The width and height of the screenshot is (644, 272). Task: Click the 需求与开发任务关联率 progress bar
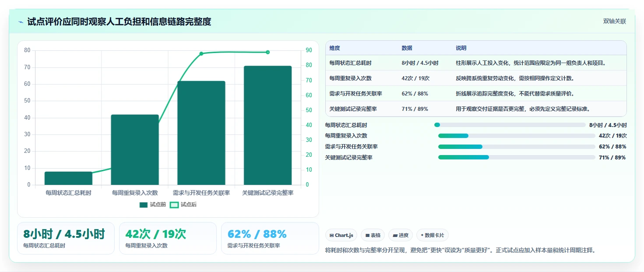pos(517,147)
